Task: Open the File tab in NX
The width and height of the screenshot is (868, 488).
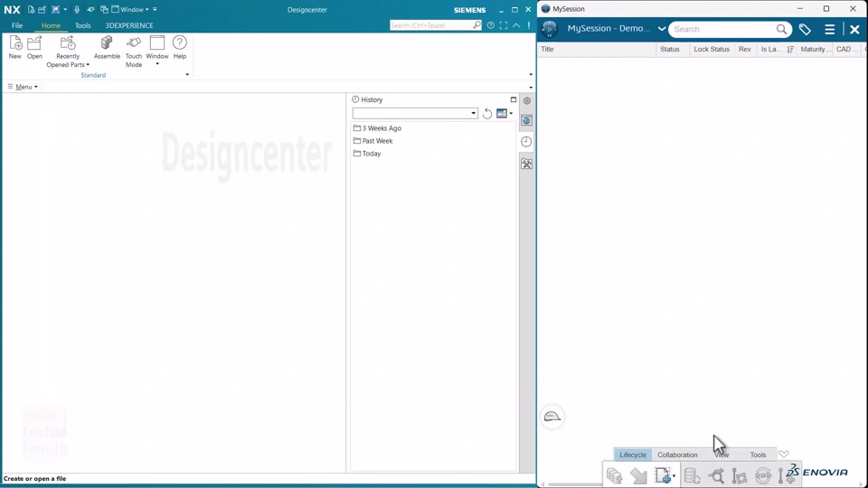Action: click(17, 25)
